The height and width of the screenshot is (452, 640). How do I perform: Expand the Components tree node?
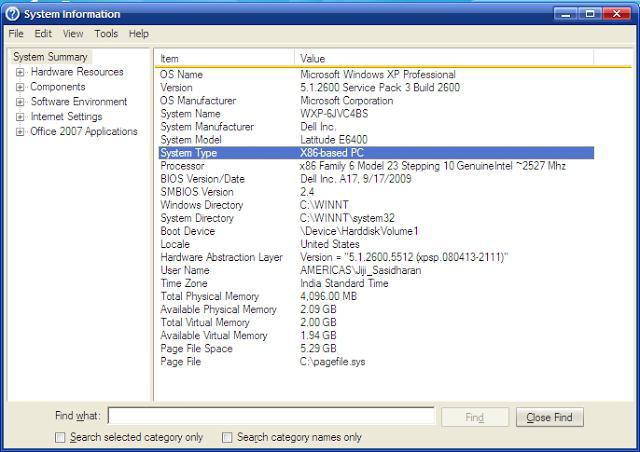click(20, 87)
